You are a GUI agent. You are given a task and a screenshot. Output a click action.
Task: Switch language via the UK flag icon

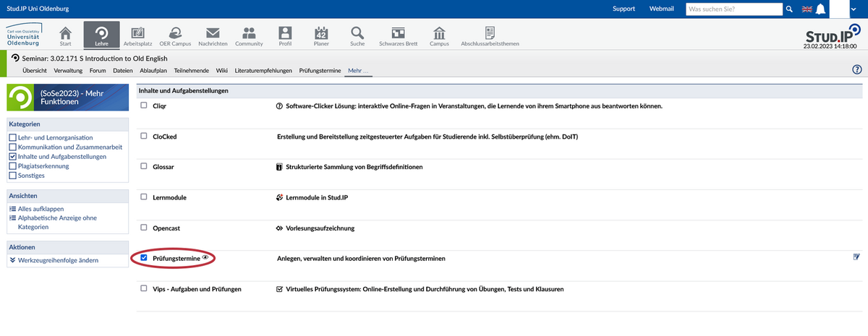click(808, 9)
